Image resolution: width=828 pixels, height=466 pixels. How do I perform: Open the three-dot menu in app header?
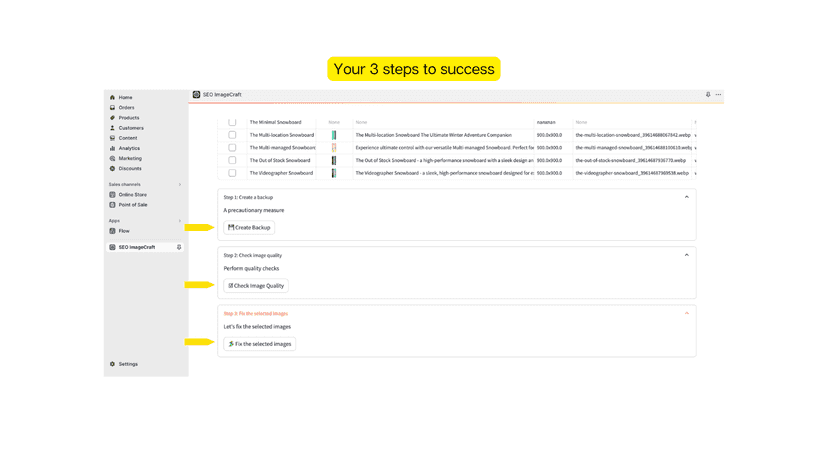pos(718,95)
